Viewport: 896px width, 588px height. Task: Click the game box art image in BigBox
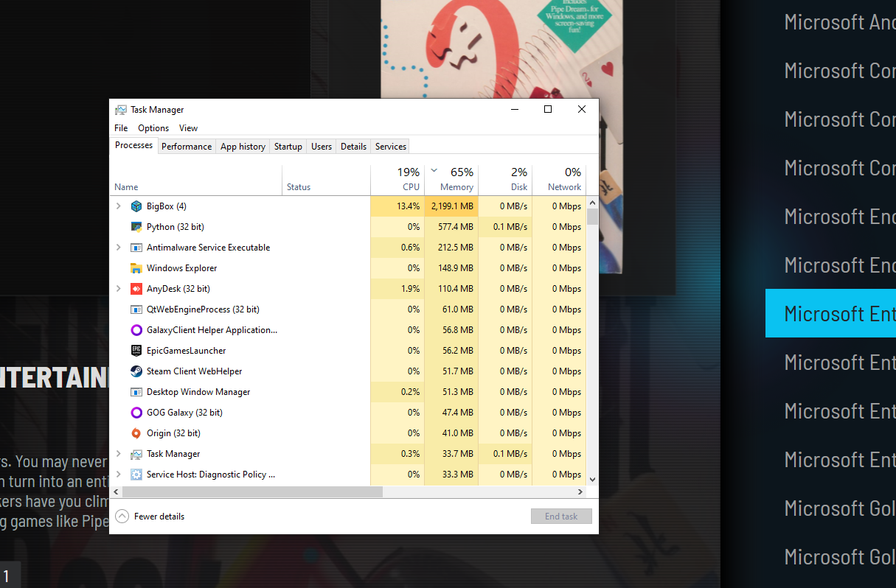pyautogui.click(x=501, y=49)
